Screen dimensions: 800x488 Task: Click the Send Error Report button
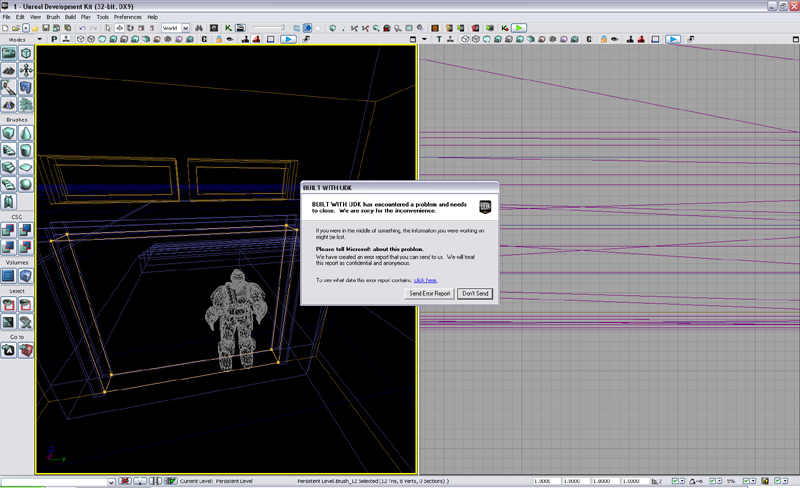[x=430, y=294]
